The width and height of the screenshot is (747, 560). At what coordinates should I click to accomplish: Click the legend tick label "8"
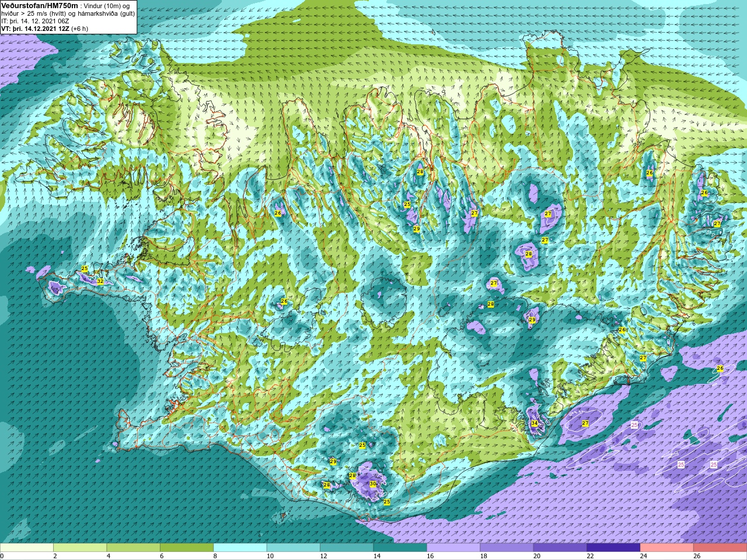(215, 556)
